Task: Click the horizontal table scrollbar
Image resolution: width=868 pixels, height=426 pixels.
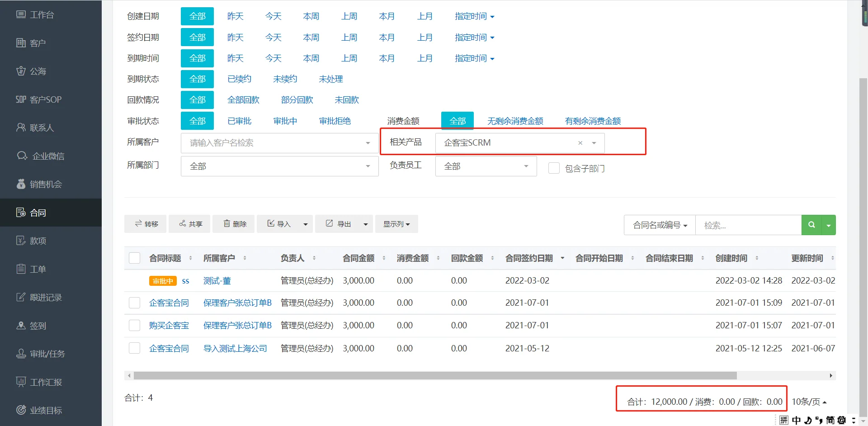Action: [x=435, y=375]
